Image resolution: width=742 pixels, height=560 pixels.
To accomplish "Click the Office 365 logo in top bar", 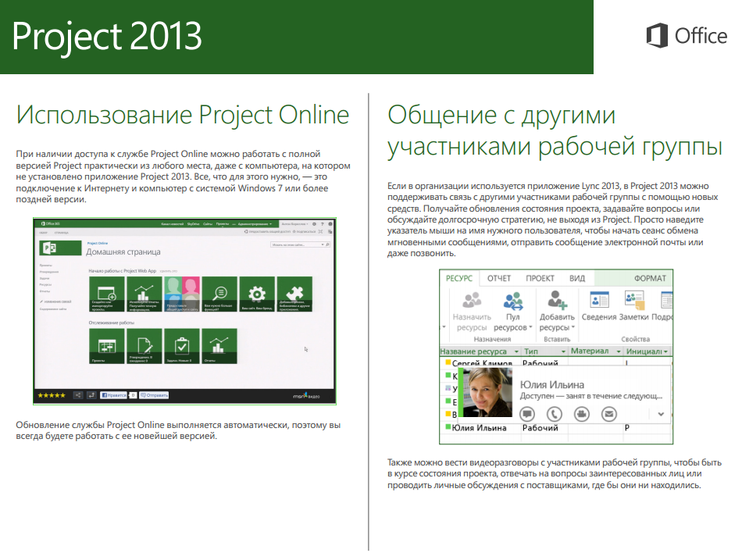I will pos(50,223).
